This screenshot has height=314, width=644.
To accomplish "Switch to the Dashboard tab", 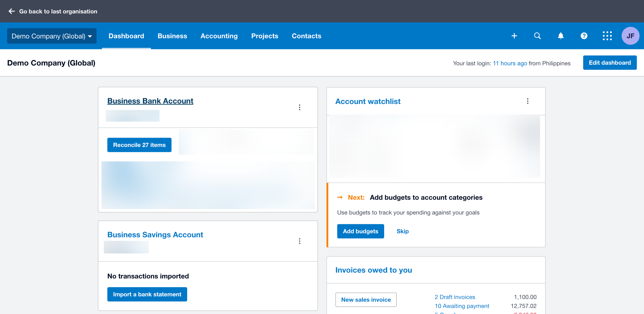I will tap(126, 36).
